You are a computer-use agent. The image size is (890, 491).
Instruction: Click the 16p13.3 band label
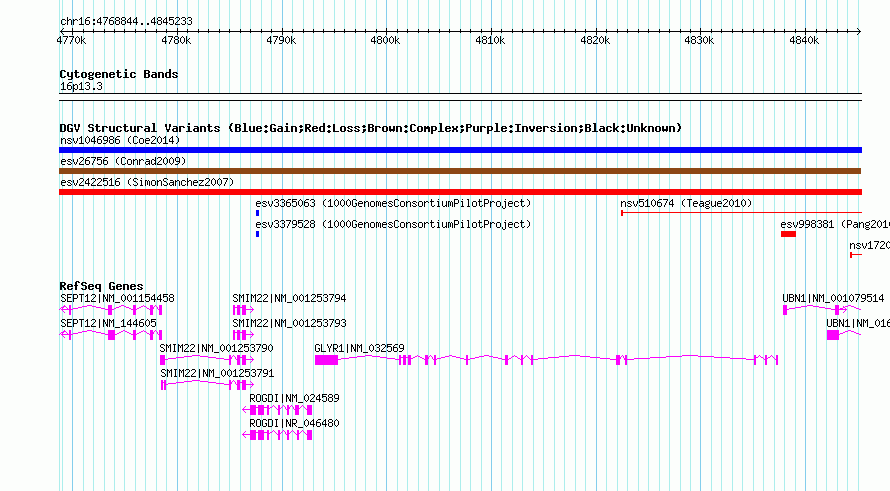(x=81, y=86)
